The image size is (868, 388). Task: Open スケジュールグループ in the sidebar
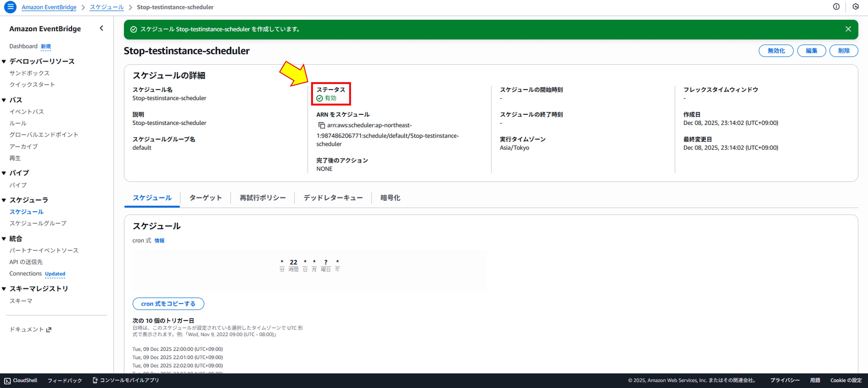coord(38,223)
